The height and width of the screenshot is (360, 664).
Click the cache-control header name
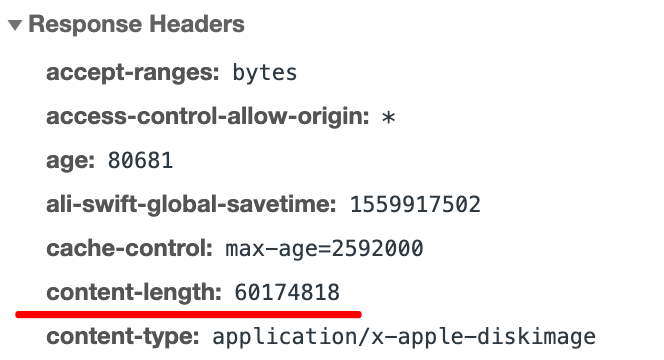[129, 249]
